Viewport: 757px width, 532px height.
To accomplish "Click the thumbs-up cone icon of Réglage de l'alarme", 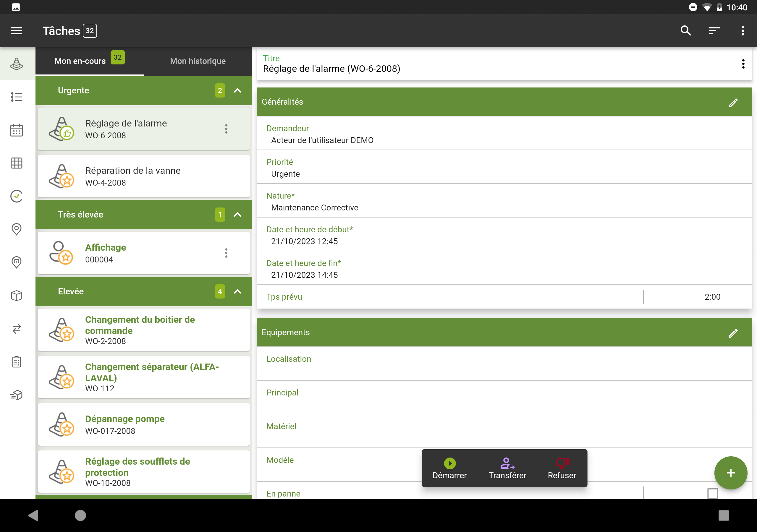I will click(61, 129).
